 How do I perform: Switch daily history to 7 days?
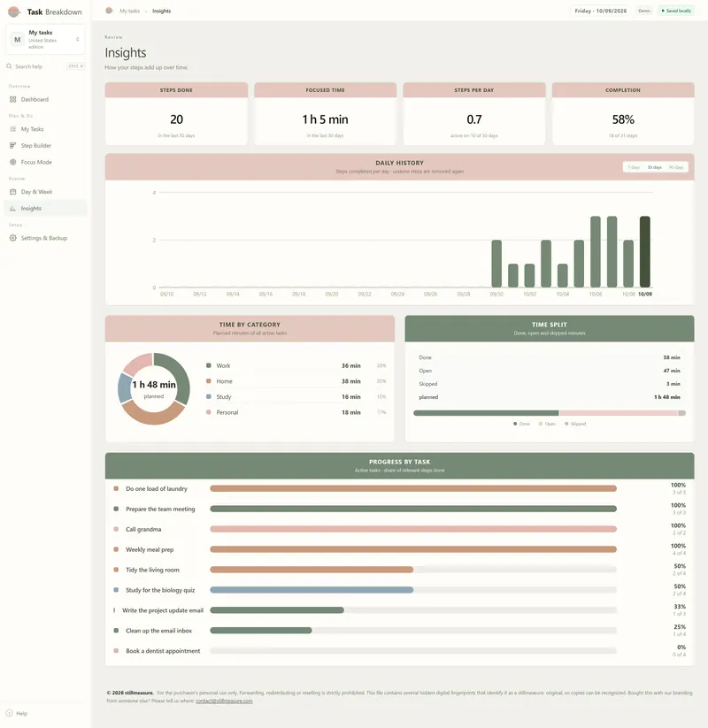pyautogui.click(x=634, y=167)
